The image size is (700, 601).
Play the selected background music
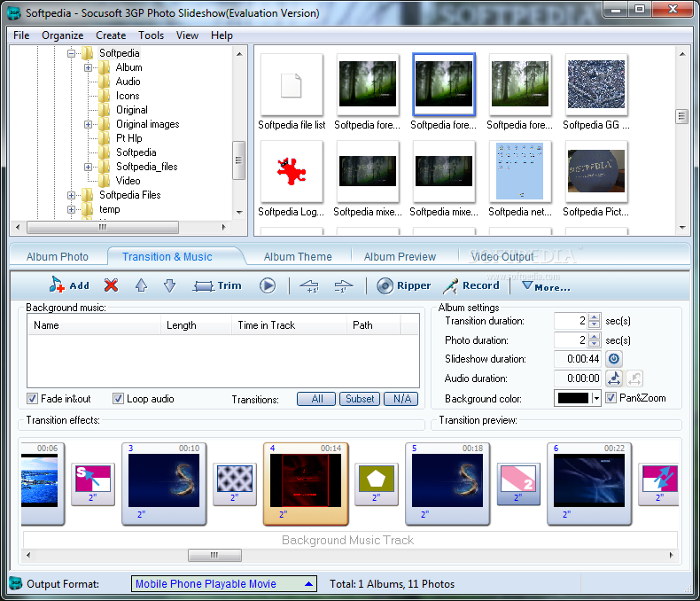pos(268,285)
